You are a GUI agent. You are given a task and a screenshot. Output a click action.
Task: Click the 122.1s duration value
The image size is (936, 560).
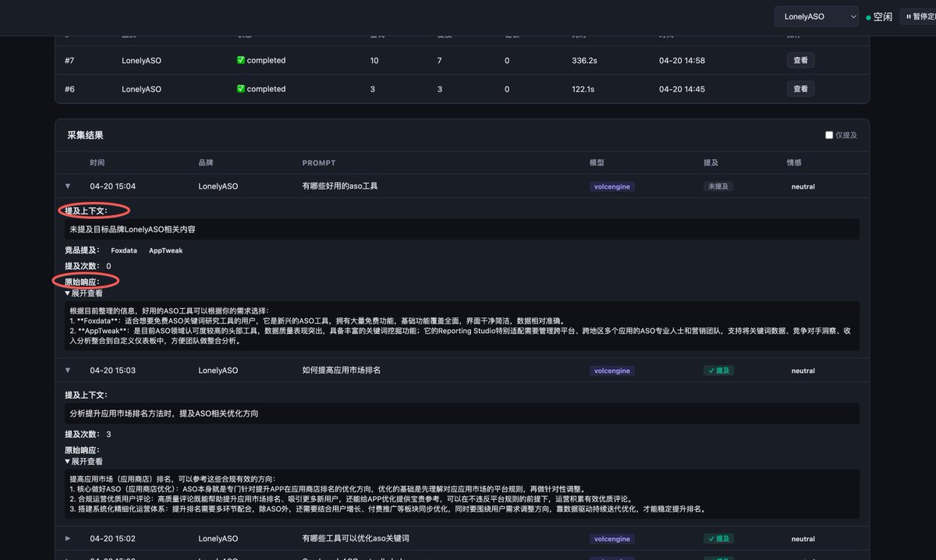pyautogui.click(x=583, y=89)
